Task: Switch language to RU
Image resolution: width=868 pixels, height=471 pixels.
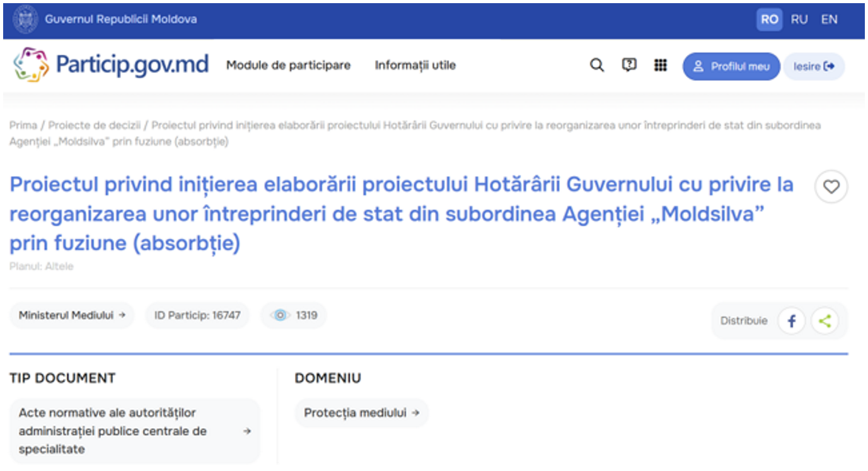Action: coord(799,20)
